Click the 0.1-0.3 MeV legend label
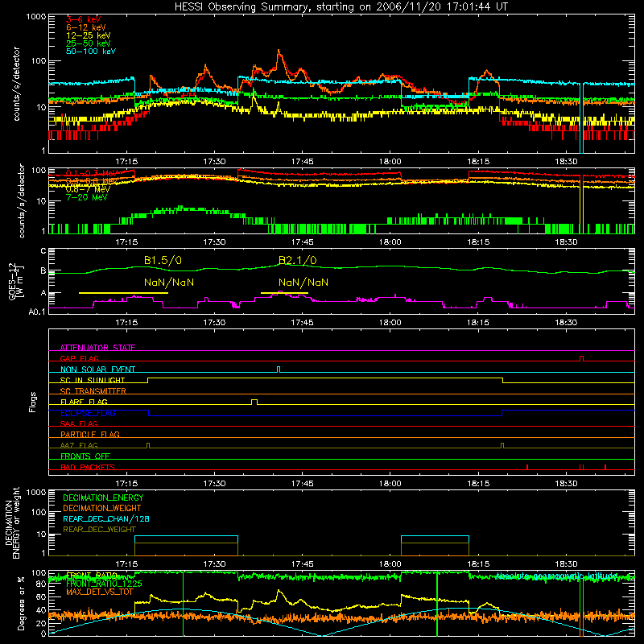This screenshot has width=644, height=644. [x=93, y=173]
